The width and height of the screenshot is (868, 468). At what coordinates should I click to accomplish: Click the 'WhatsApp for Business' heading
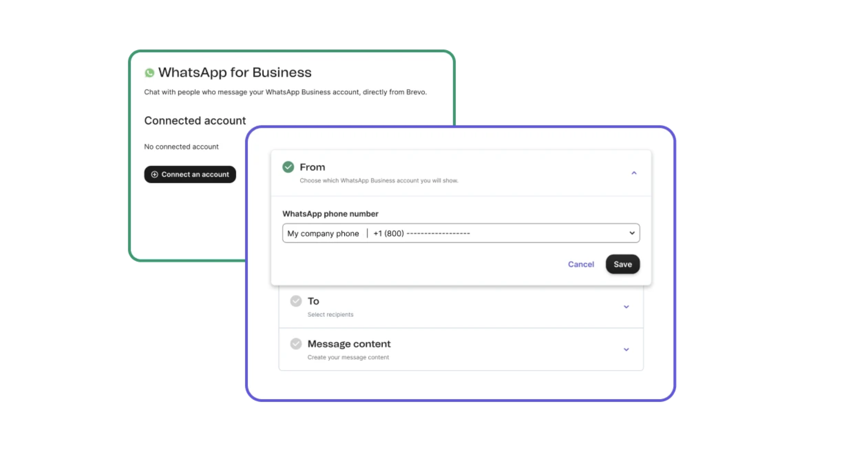[x=235, y=73]
